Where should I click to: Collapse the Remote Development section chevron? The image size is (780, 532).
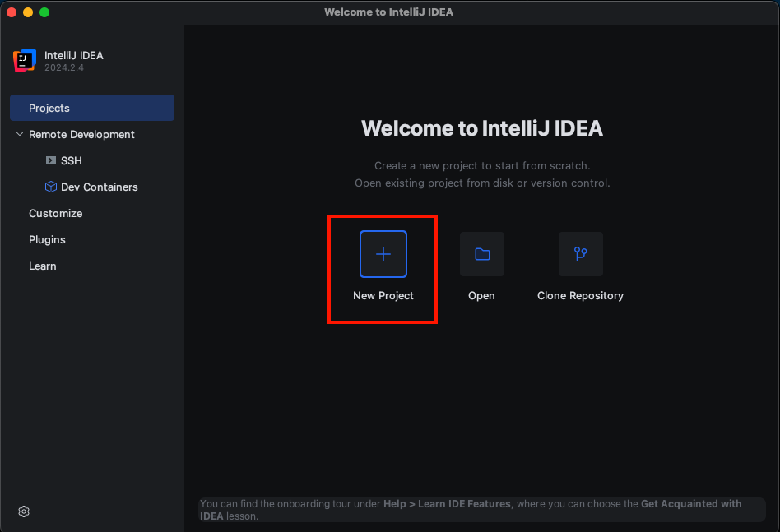tap(20, 134)
